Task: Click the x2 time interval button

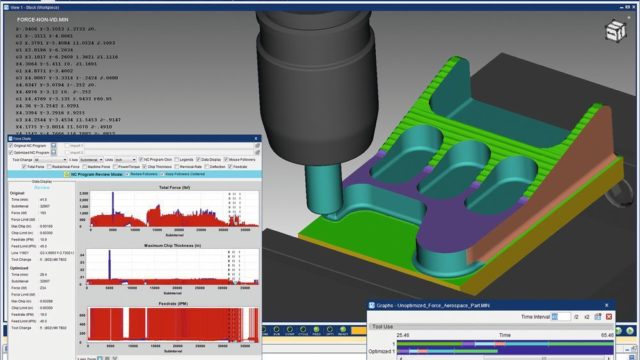Action: pyautogui.click(x=587, y=317)
